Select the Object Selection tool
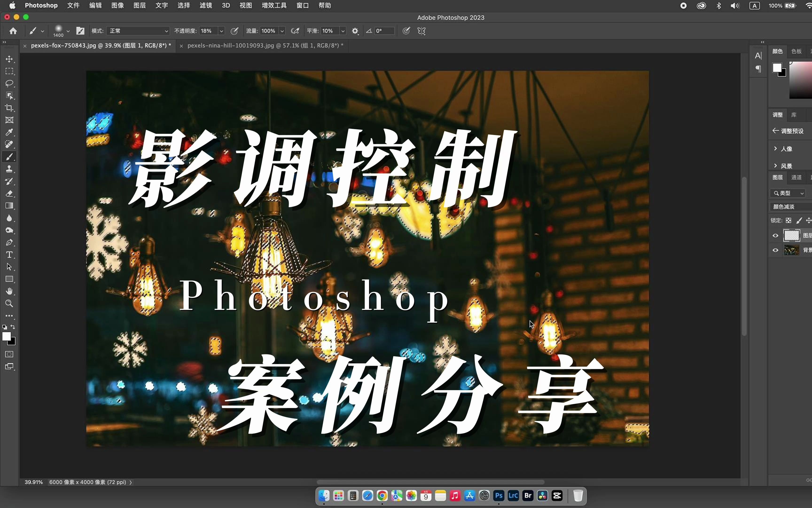This screenshot has width=812, height=508. [x=9, y=96]
